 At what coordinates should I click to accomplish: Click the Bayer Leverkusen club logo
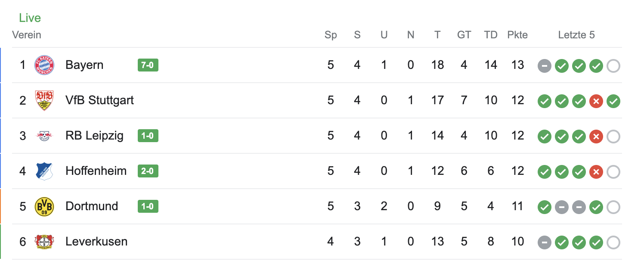click(44, 242)
